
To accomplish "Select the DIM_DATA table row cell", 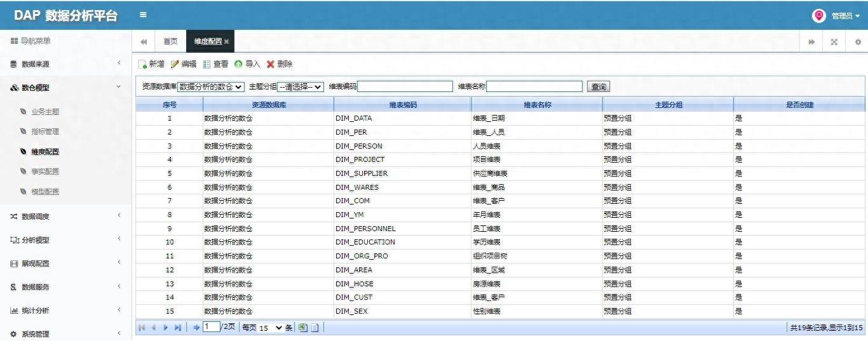I will [403, 118].
